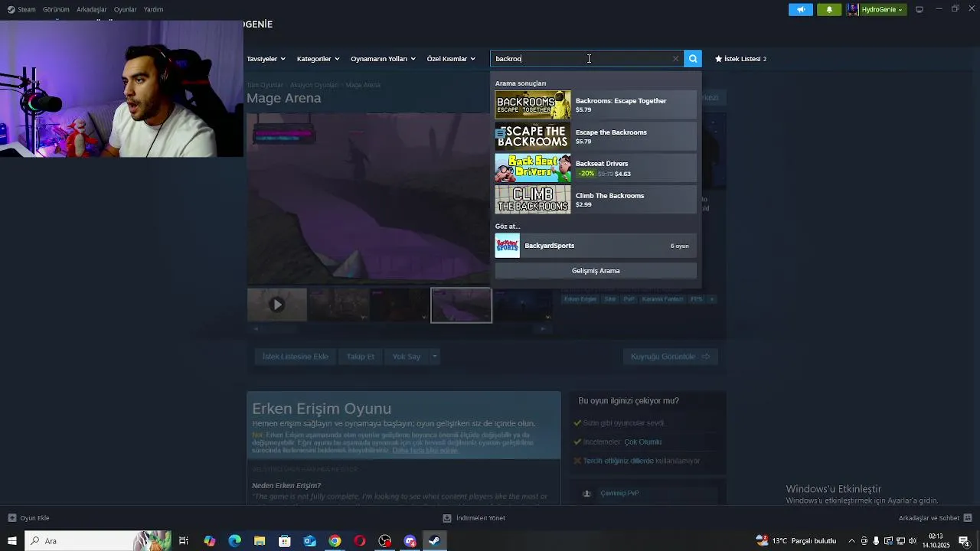The height and width of the screenshot is (551, 980).
Task: Open İndirmeleri Yönet downloads manager
Action: click(x=474, y=518)
